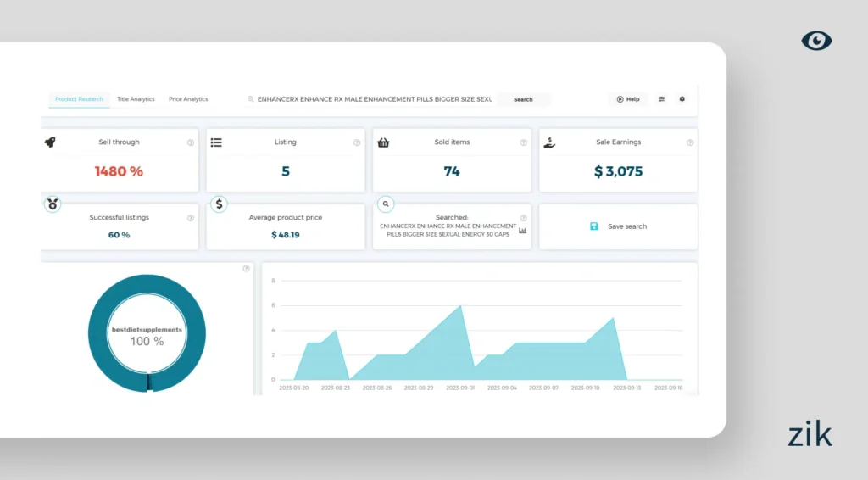Open the Help video button

[628, 99]
